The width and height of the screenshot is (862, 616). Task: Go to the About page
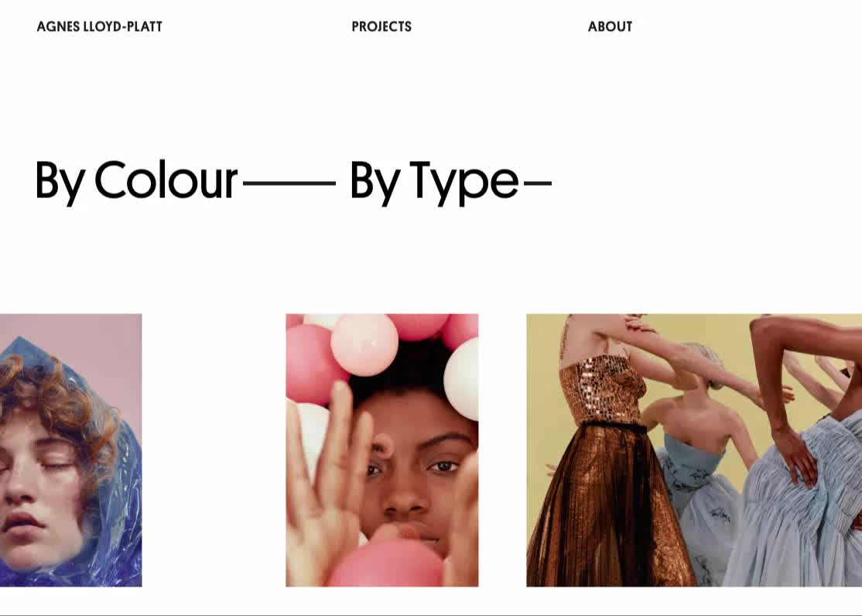[x=611, y=26]
